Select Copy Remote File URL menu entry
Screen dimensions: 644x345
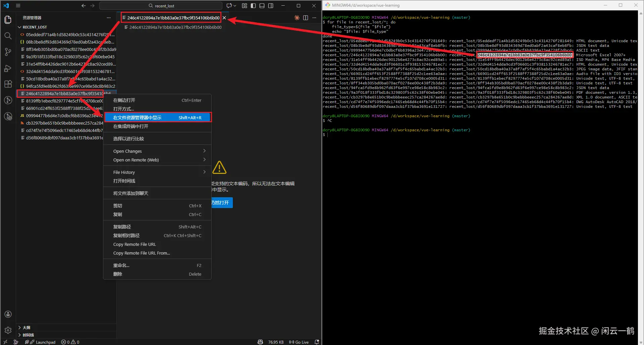tap(157, 244)
